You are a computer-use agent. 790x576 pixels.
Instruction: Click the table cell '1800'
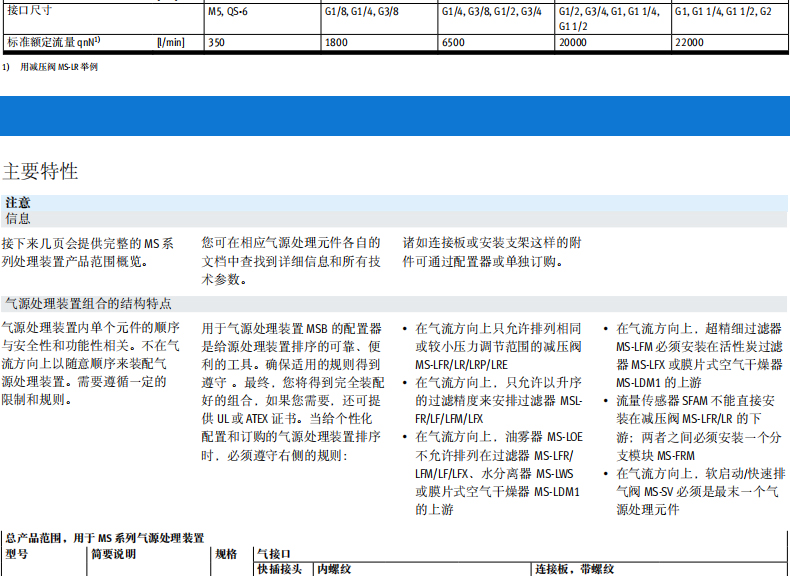click(x=336, y=42)
